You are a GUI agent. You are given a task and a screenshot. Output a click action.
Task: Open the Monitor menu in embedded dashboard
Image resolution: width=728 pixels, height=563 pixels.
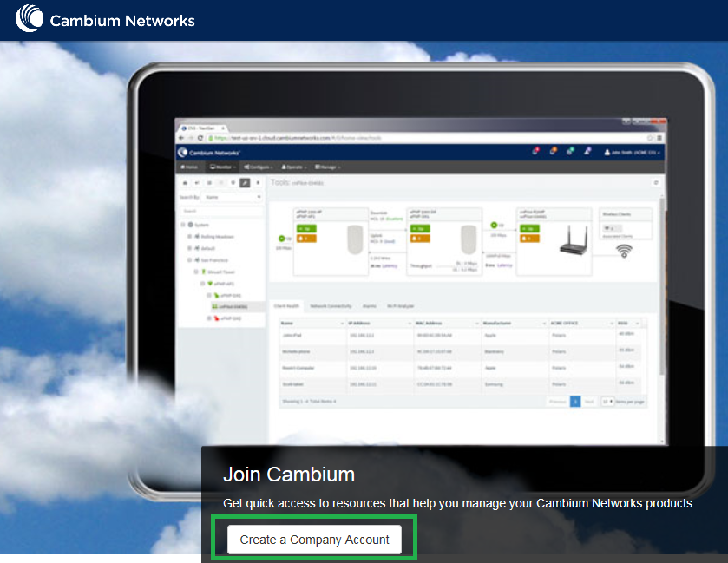click(224, 167)
